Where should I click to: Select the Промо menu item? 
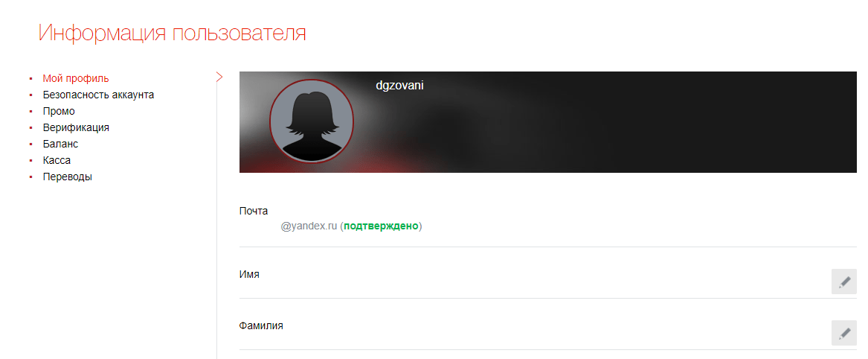[59, 111]
